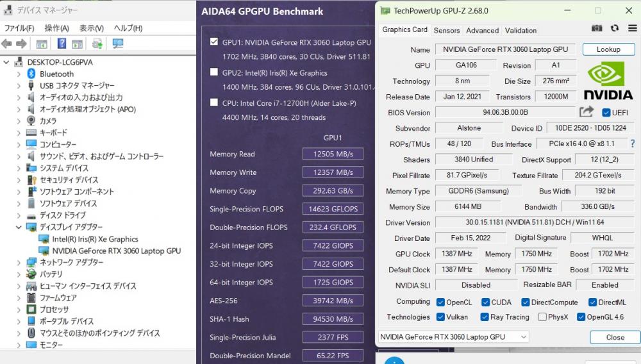Screen dimensions: 641x364
Task: Collapse the ディスプレイ アダプター node
Action: [19, 227]
